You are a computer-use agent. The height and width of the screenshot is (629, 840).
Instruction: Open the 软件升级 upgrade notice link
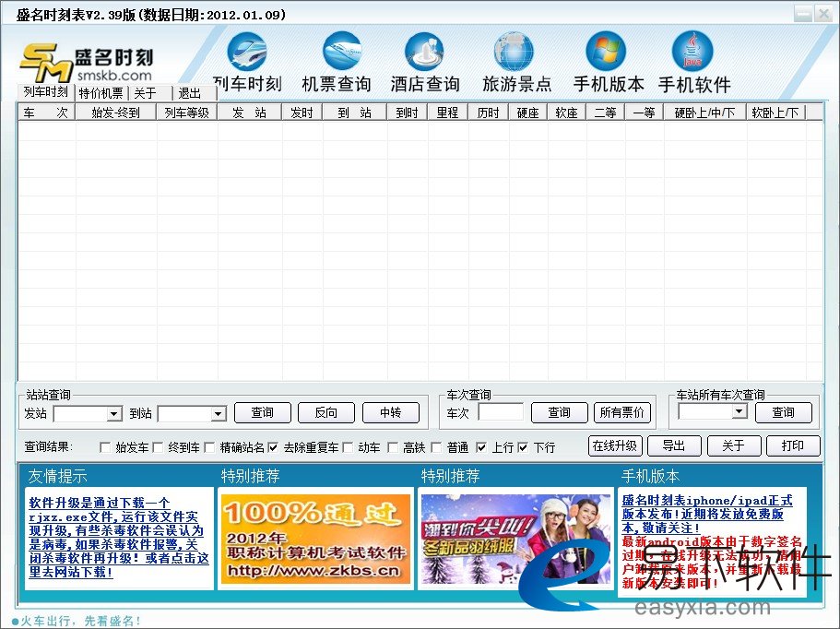tap(119, 538)
